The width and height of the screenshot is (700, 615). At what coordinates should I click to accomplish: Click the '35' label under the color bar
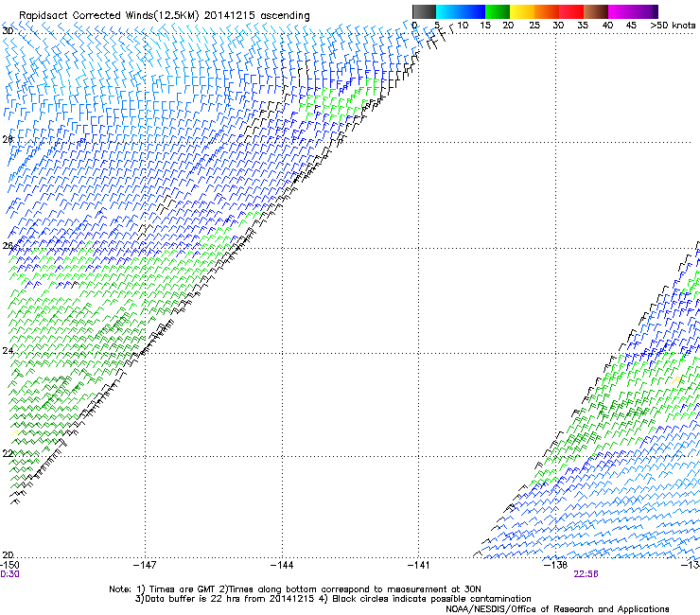click(583, 26)
